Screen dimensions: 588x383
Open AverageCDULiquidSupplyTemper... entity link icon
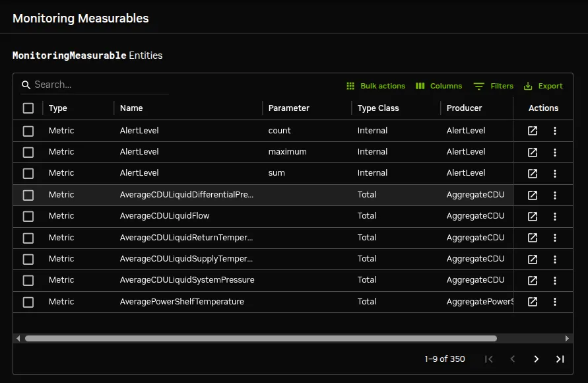point(533,259)
